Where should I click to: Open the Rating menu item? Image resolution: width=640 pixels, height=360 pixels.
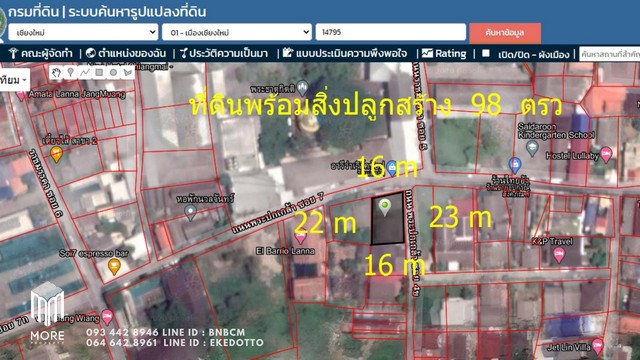[444, 53]
